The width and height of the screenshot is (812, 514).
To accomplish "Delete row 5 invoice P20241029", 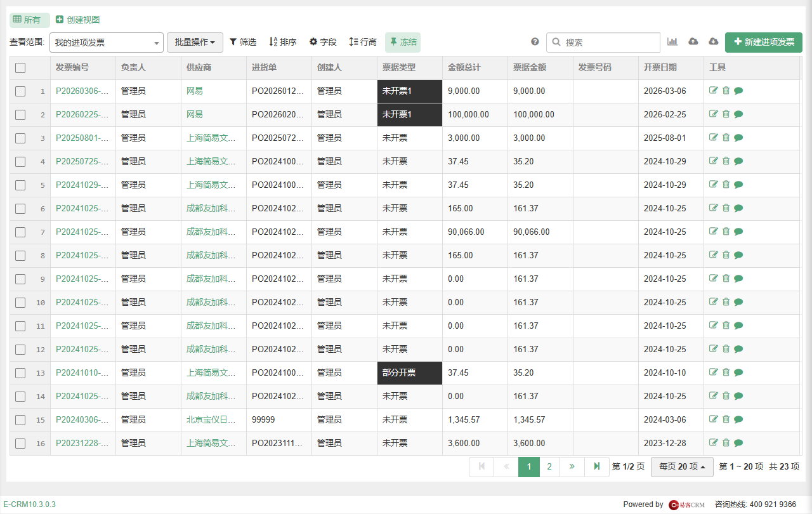I will (726, 185).
